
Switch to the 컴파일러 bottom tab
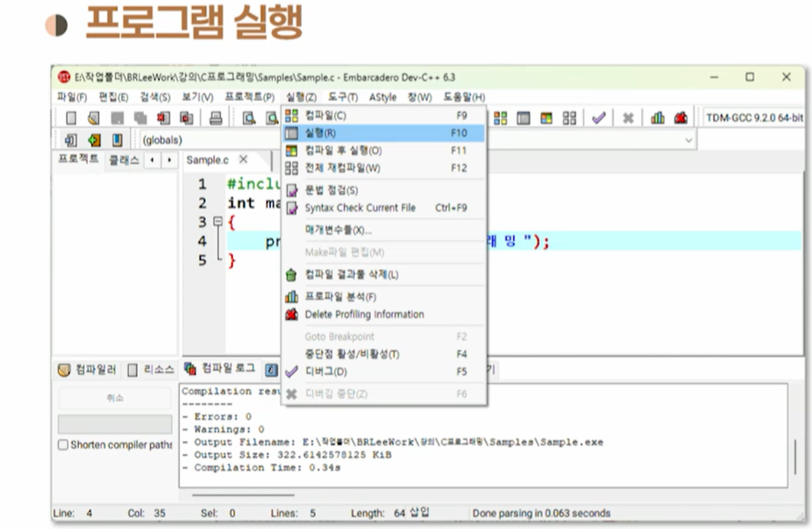[88, 369]
